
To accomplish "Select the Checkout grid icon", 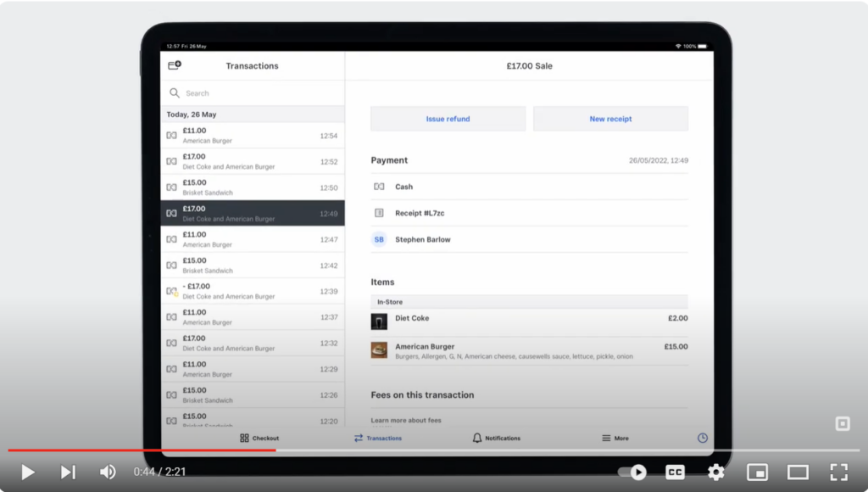I will (244, 437).
